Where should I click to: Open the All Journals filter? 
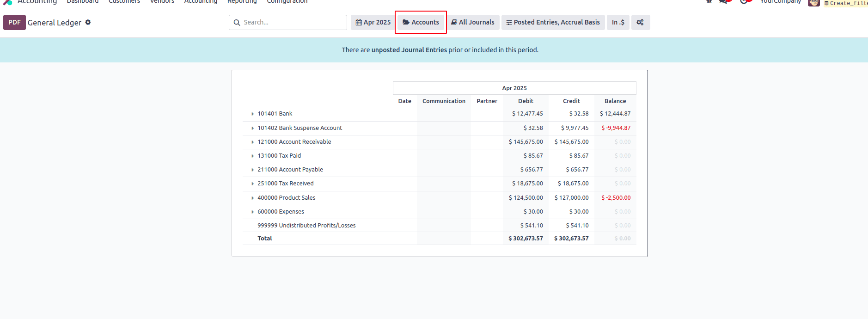click(473, 22)
